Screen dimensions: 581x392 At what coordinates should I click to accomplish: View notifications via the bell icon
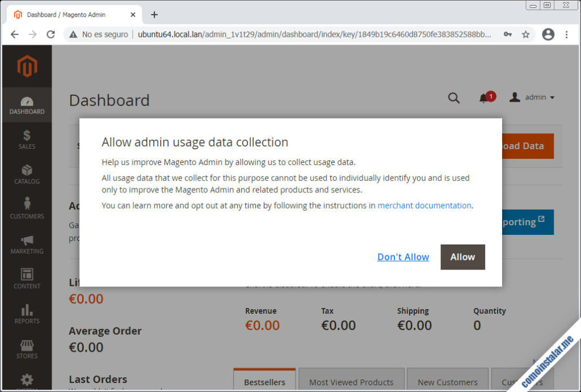(x=483, y=98)
